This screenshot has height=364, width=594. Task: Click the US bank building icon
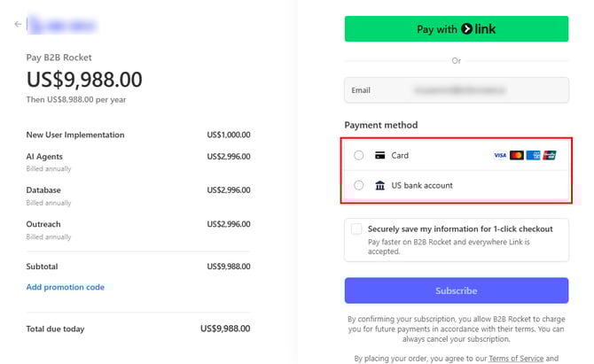380,185
